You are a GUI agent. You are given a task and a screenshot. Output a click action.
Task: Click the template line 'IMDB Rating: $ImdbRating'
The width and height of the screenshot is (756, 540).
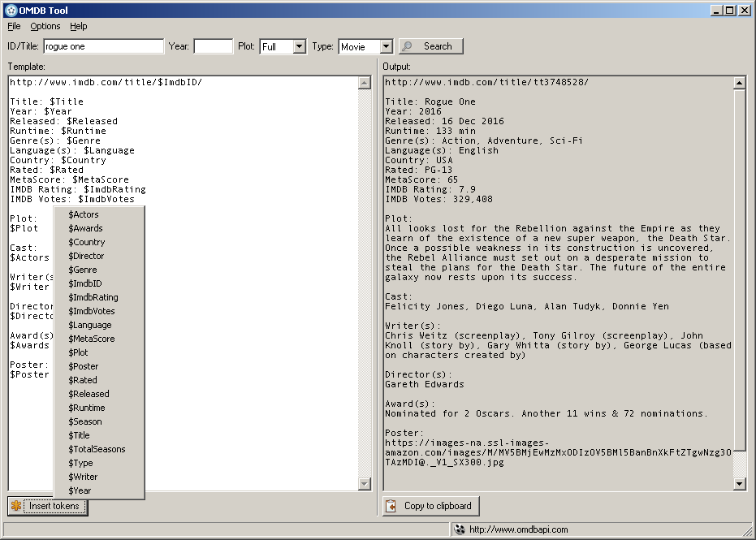point(78,189)
